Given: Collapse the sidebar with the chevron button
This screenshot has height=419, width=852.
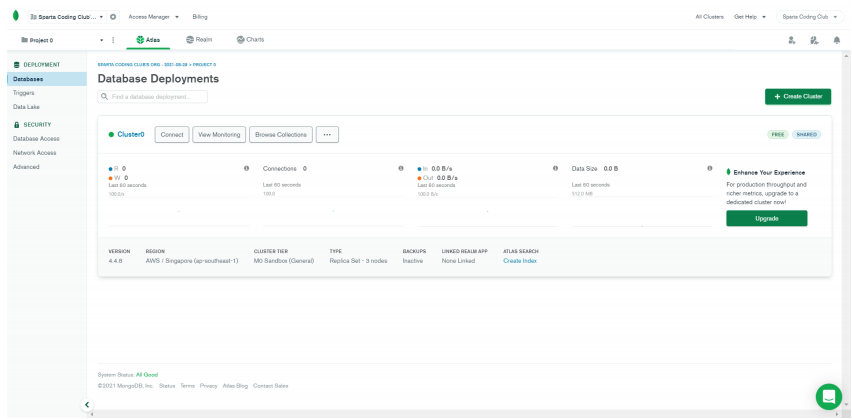Looking at the screenshot, I should point(86,405).
